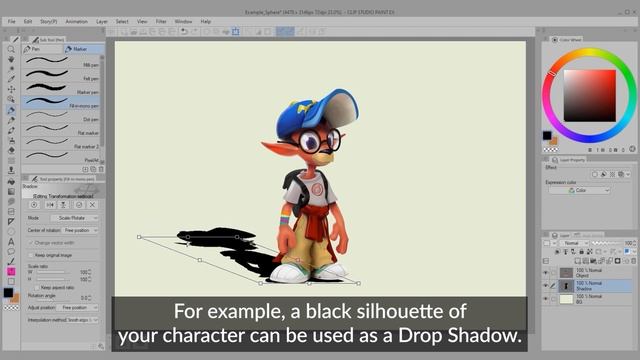Select the Move layer tool

tap(11, 89)
